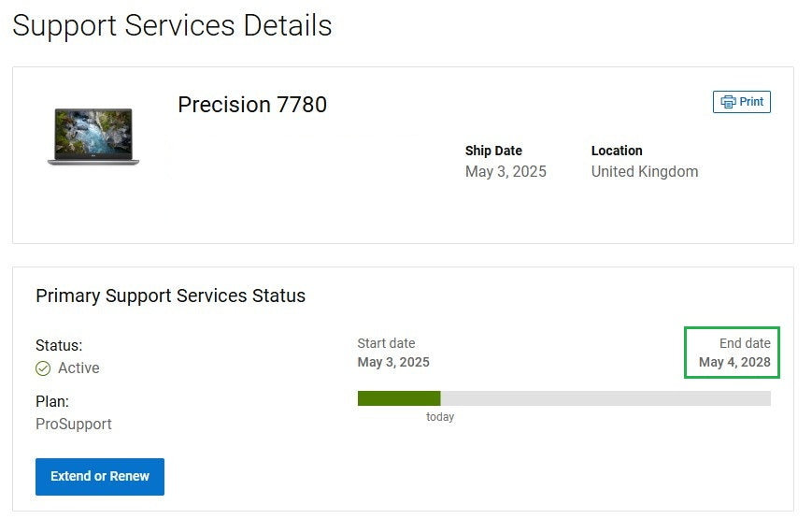Click the green filled progress bar segment
This screenshot has height=519, width=812.
pyautogui.click(x=398, y=398)
